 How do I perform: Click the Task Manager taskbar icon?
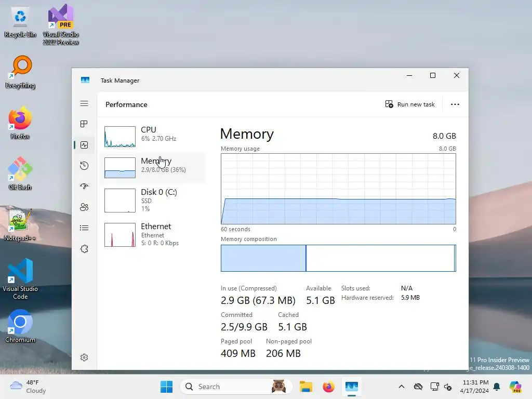352,387
